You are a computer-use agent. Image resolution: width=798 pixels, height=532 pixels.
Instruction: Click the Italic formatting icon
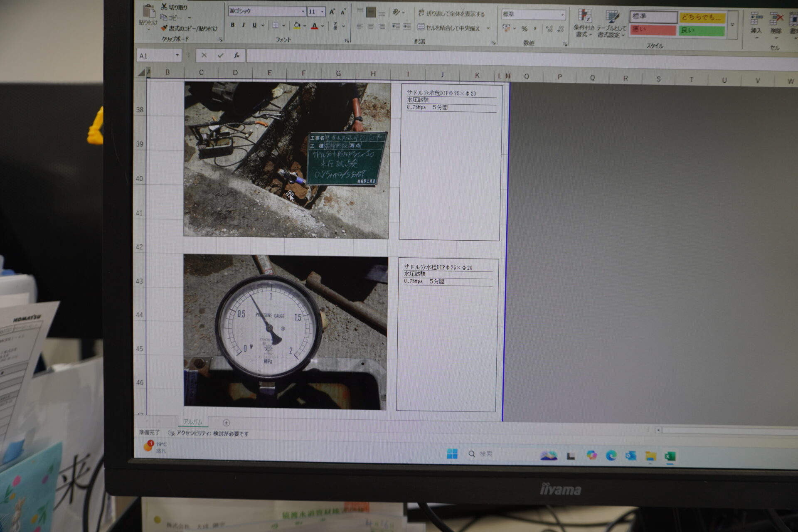243,25
